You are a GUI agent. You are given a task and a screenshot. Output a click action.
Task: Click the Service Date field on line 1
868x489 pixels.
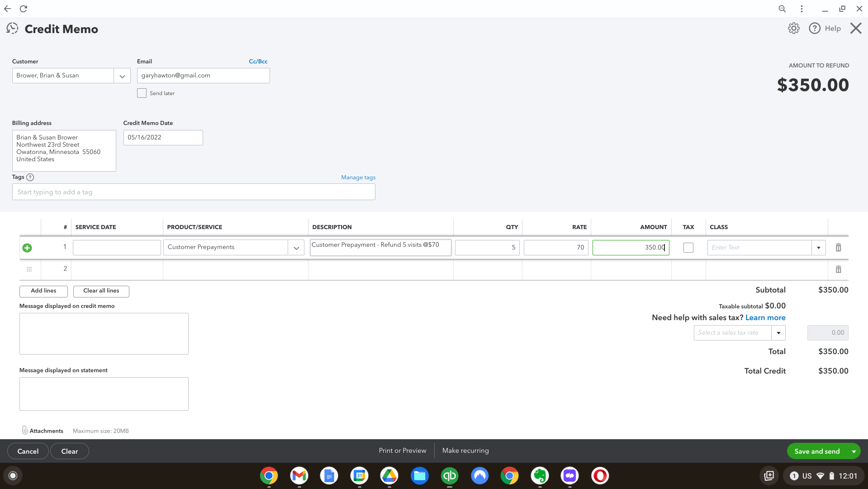(x=117, y=248)
